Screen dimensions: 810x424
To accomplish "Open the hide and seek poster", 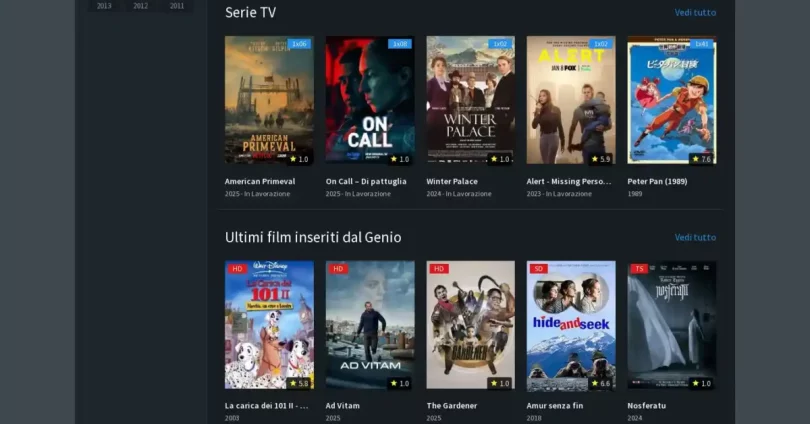I will coord(571,325).
